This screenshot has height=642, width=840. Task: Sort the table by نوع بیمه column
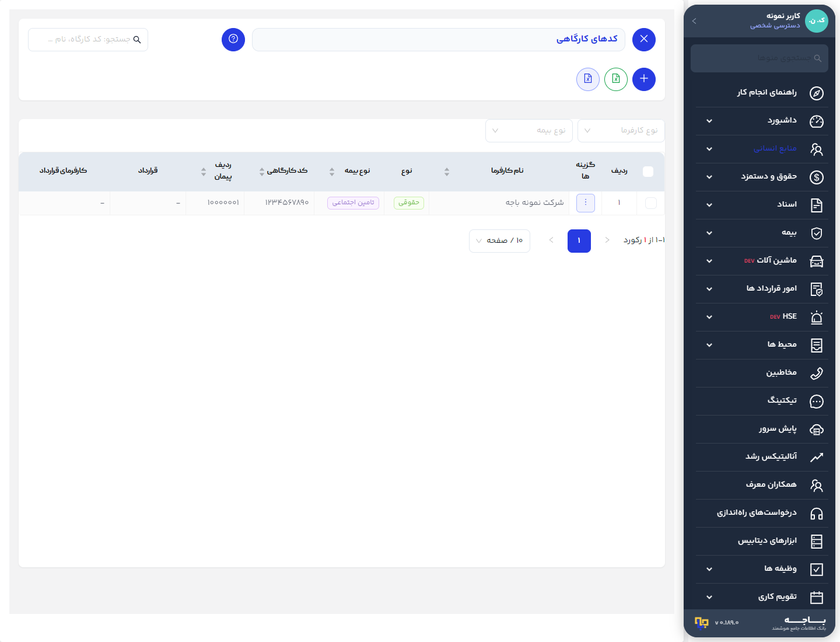(x=332, y=172)
